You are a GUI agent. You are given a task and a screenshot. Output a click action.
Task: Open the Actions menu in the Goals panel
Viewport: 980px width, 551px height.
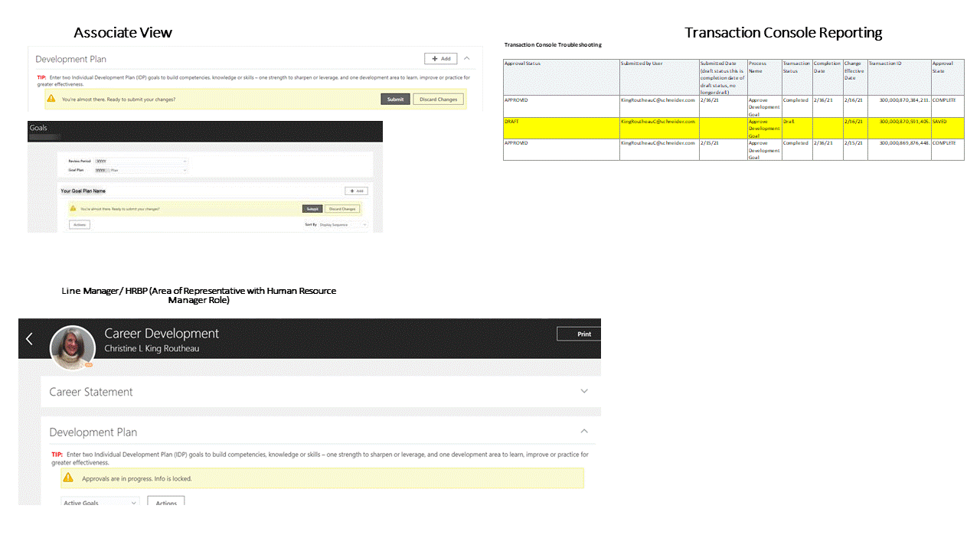tap(80, 224)
